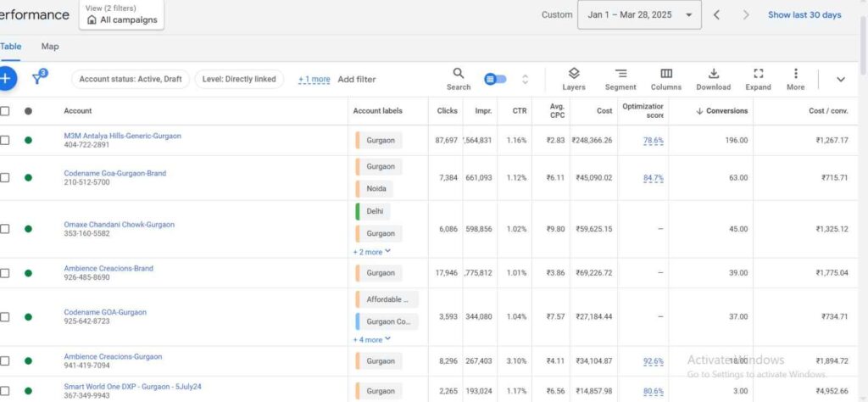Sort by Cost column header

pyautogui.click(x=604, y=111)
